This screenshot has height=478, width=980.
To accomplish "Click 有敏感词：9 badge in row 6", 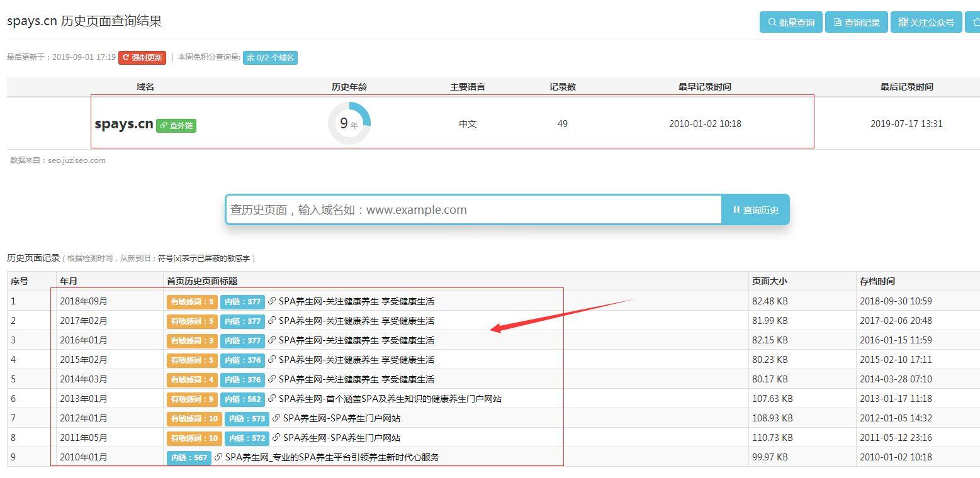I will click(x=192, y=399).
